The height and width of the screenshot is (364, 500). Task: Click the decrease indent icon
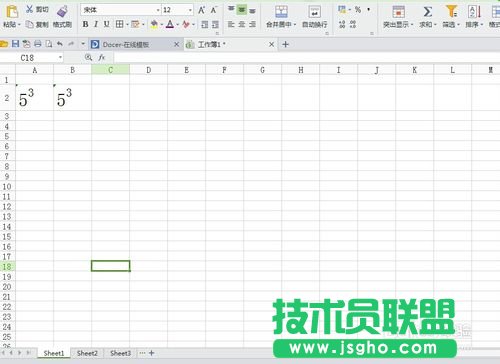tap(205, 24)
